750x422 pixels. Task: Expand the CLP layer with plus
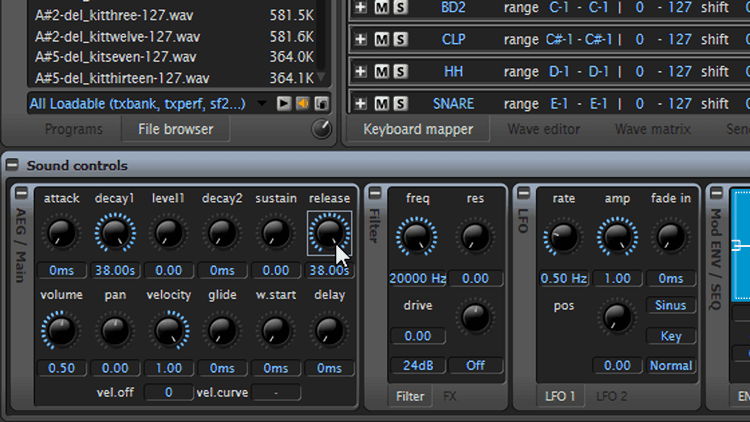[x=361, y=39]
